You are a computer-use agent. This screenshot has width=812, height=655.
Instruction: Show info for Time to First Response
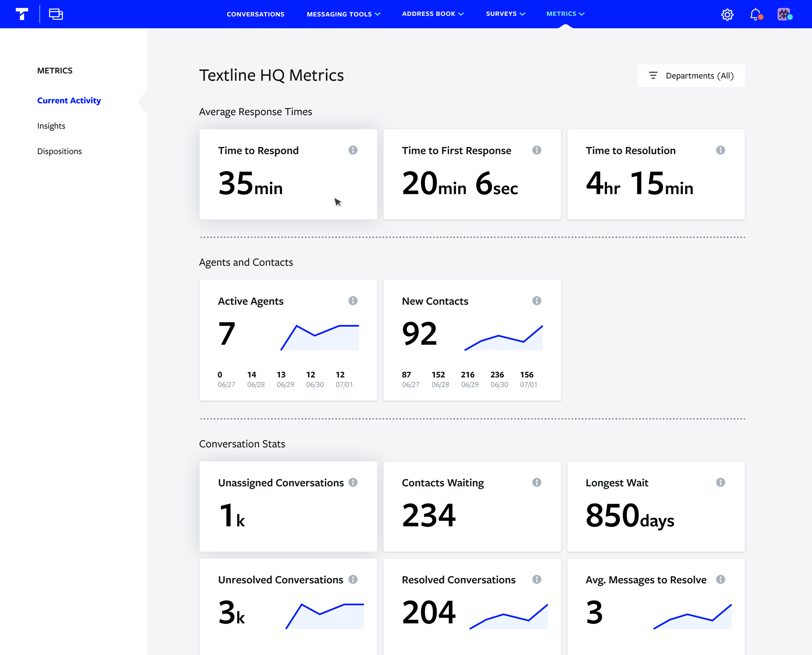click(x=536, y=150)
